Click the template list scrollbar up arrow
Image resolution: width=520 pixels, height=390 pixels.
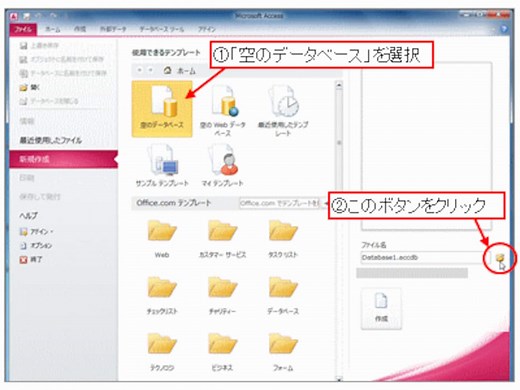pyautogui.click(x=339, y=86)
